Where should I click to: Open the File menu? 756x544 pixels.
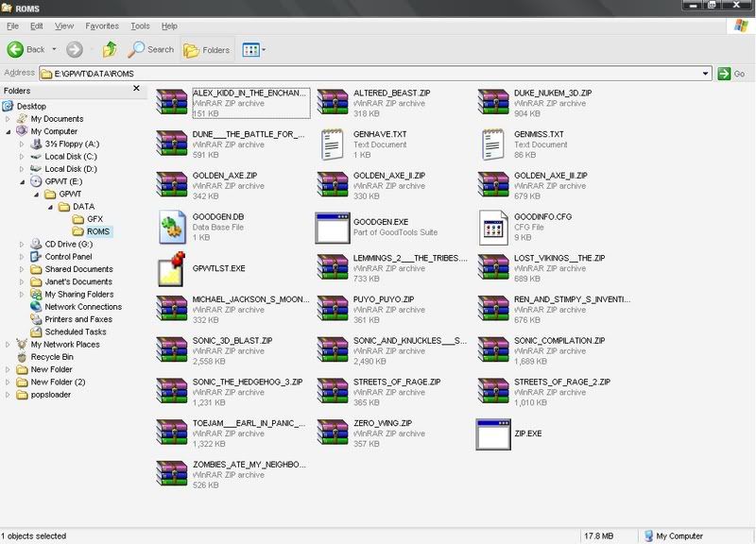[12, 26]
